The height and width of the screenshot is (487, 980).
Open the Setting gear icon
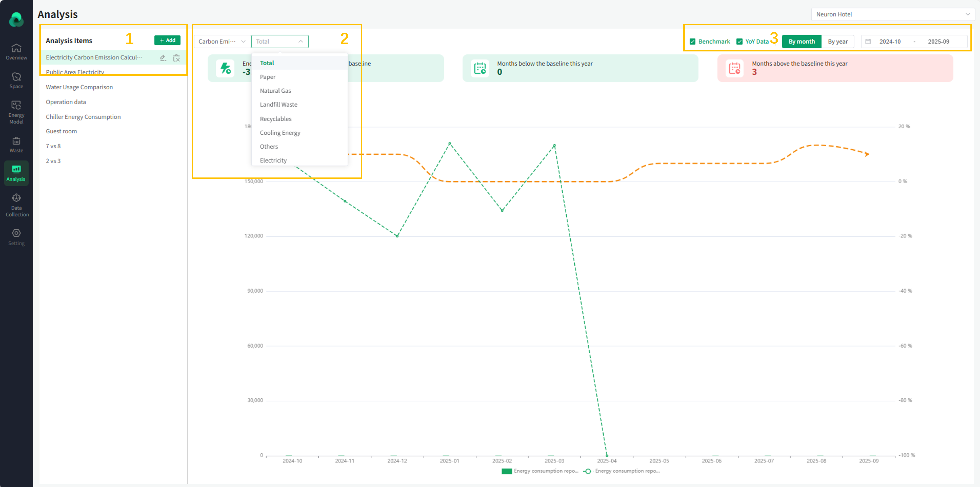(16, 233)
